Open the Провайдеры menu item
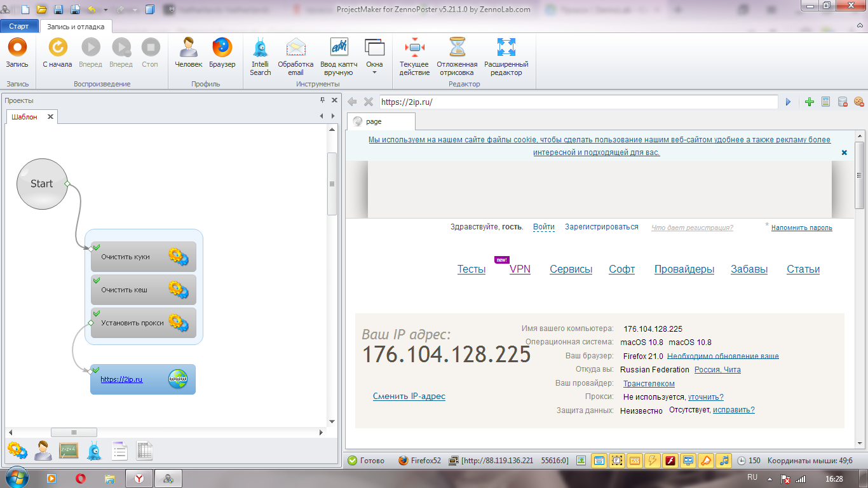Screen dimensions: 868x488 click(x=684, y=269)
